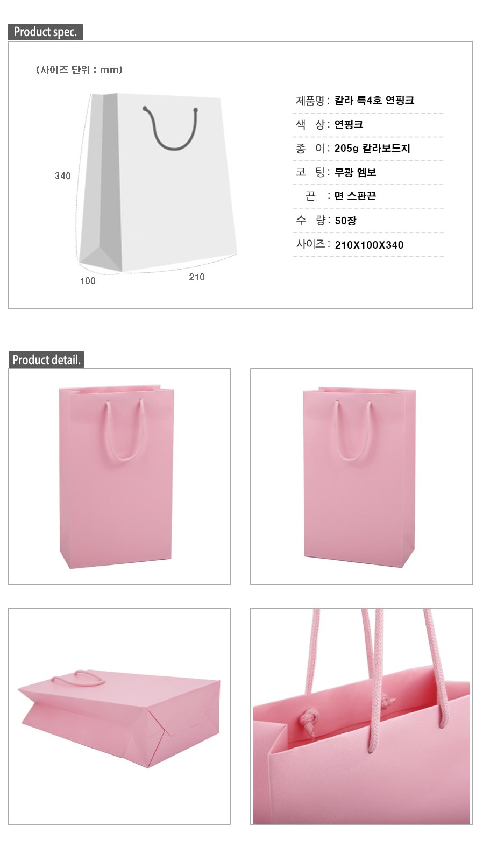Open the lying-down pink bag photo
Viewport: 483px width, 868px height.
pyautogui.click(x=119, y=716)
